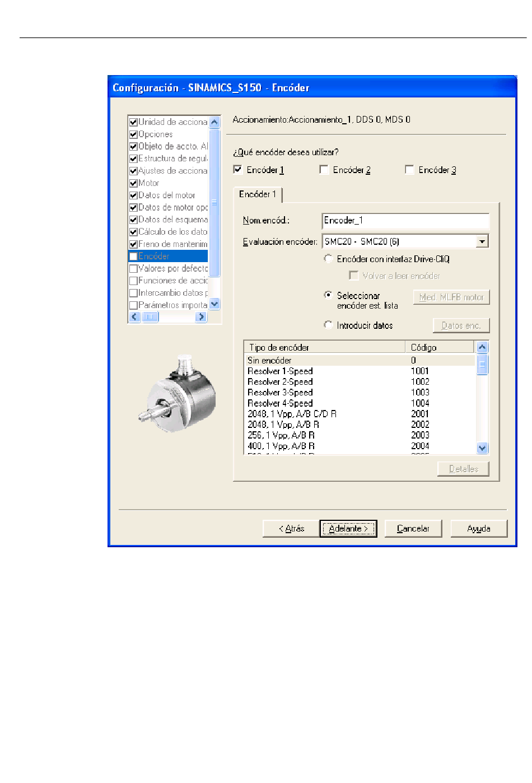The image size is (532, 783).
Task: Select the Sin encóder row
Action: [x=361, y=360]
